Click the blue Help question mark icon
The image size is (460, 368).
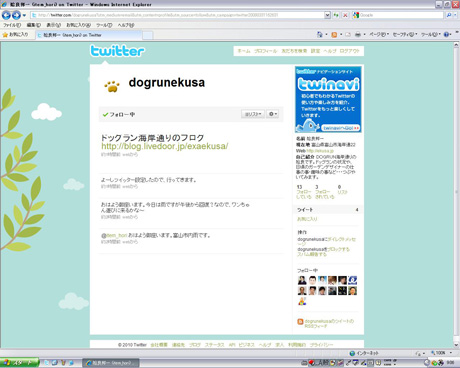(446, 34)
